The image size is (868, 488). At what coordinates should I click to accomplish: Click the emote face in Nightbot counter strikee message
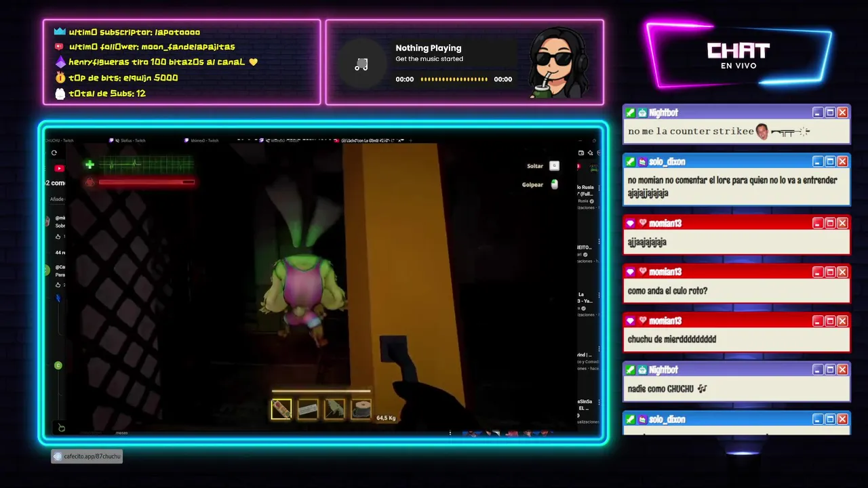tap(762, 131)
